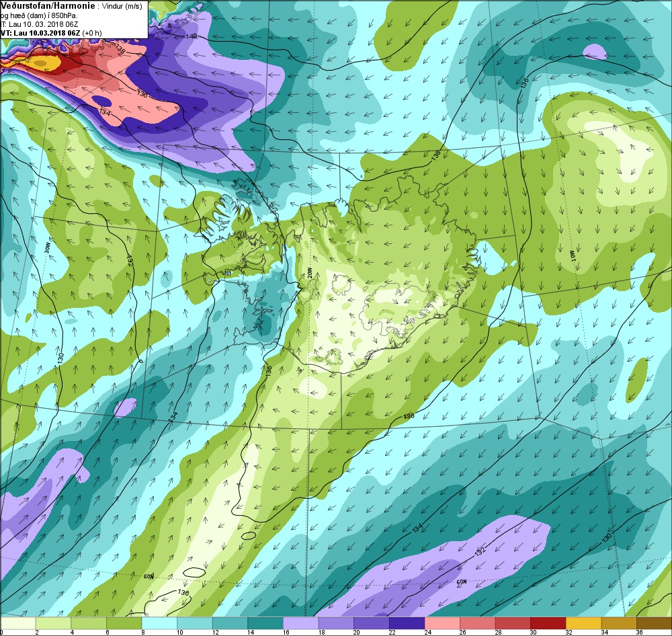Click the '30W' longitude label
672x636 pixels.
pyautogui.click(x=48, y=248)
